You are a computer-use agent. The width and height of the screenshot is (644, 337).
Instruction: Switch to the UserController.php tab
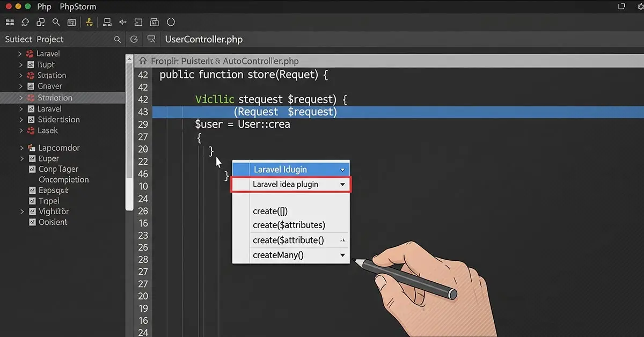(203, 39)
